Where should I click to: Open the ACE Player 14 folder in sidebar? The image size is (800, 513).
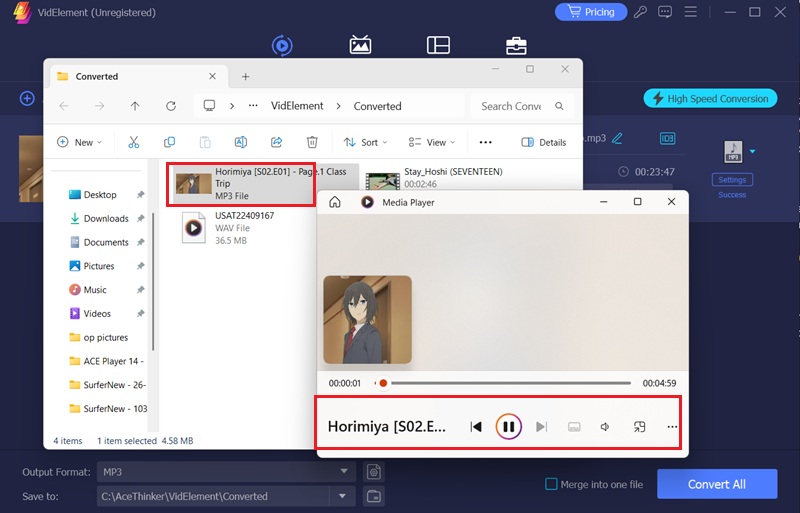point(113,361)
